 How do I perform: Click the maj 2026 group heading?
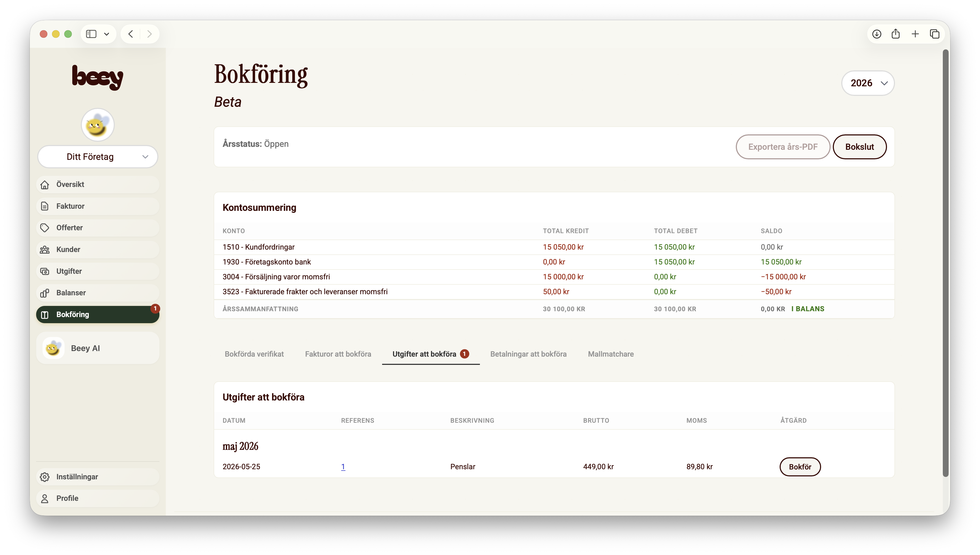240,446
